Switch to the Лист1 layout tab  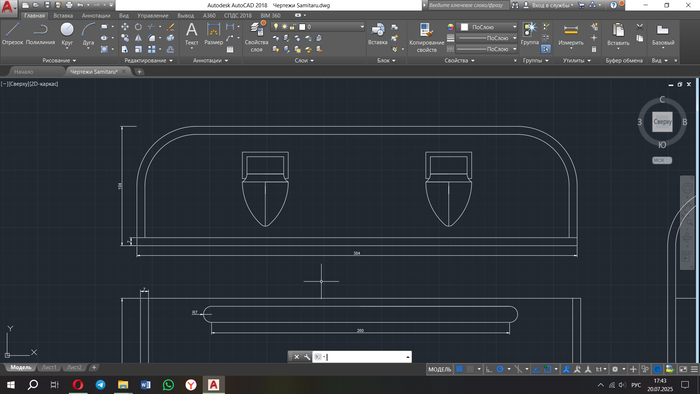click(49, 367)
